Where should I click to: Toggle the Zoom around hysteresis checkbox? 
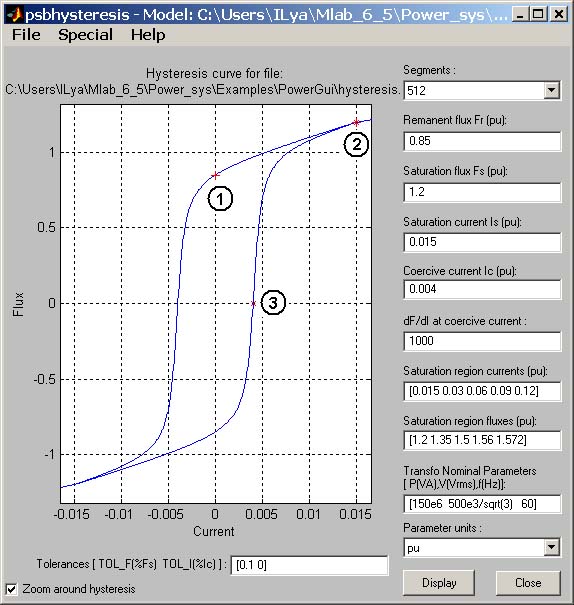click(12, 589)
